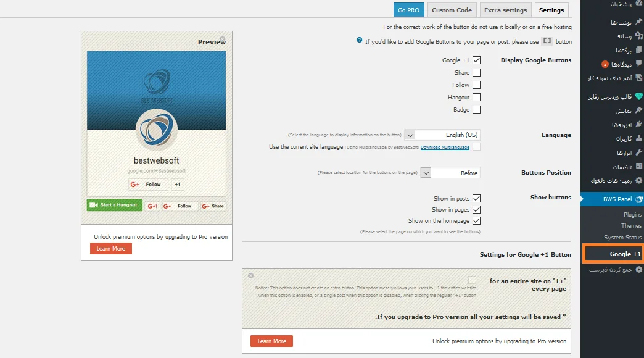Uncheck Show on the homepage

[476, 220]
